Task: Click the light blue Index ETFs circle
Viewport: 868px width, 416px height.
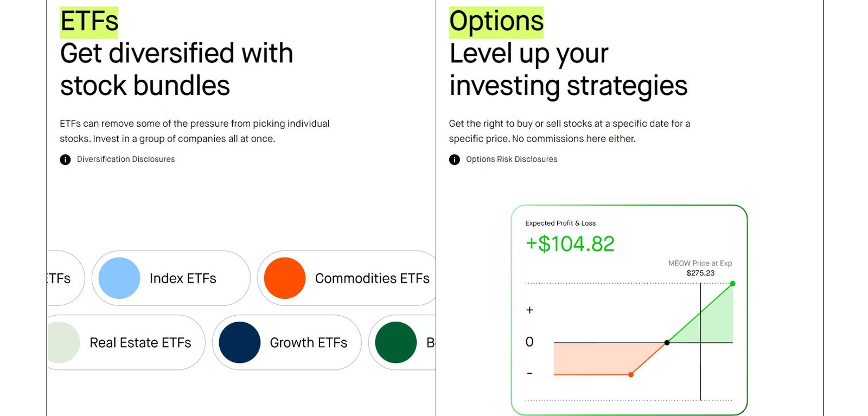Action: (x=119, y=278)
